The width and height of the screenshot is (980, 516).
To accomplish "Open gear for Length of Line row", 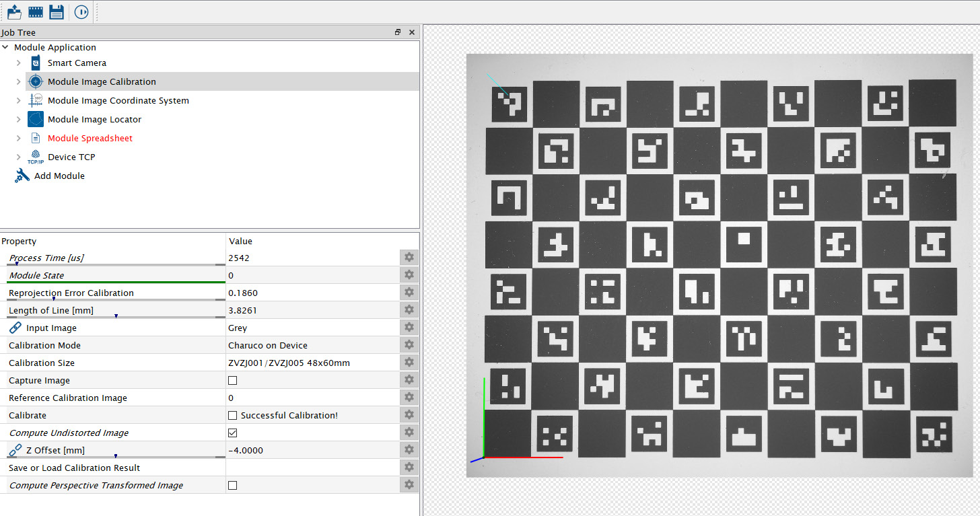I will tap(409, 310).
